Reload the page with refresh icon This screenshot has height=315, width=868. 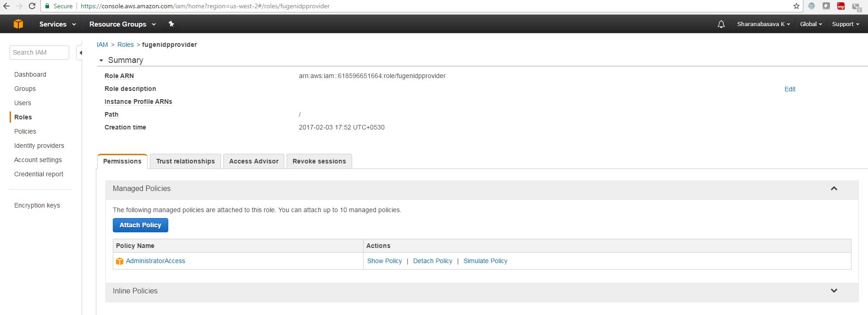coord(32,6)
